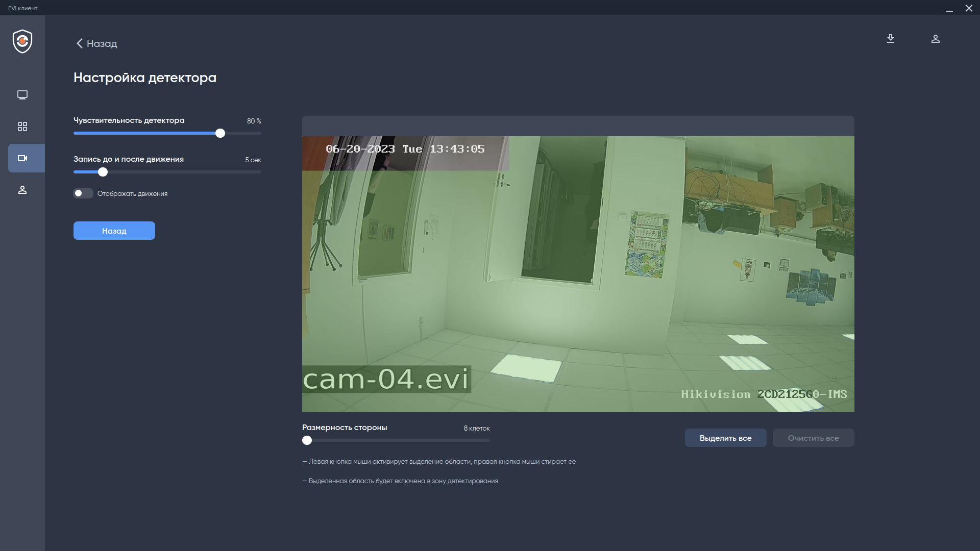Open the monitor view in sidebar
The image size is (980, 551).
tap(22, 95)
